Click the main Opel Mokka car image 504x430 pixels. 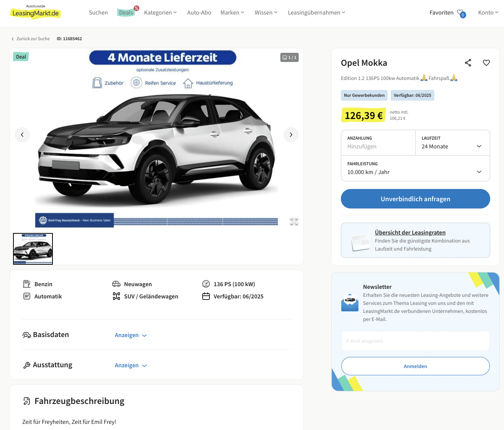157,138
